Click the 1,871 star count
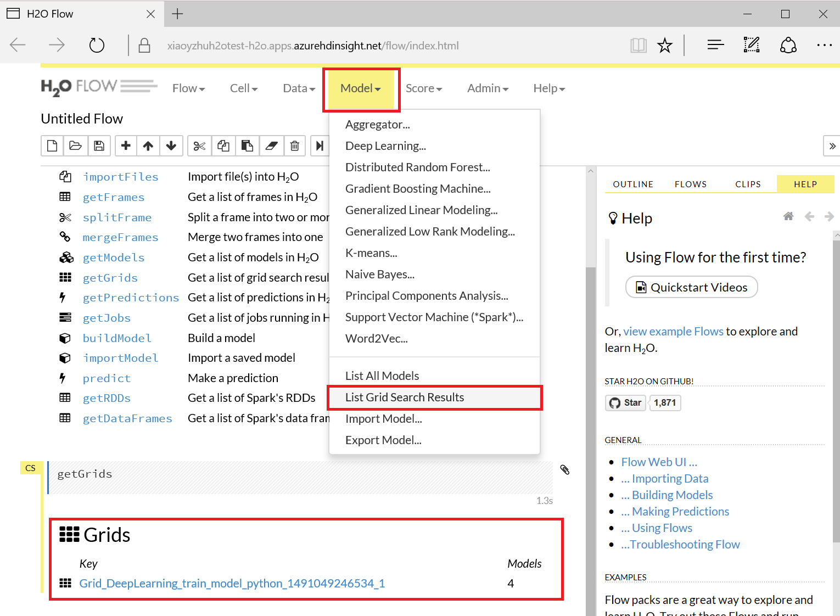 point(665,403)
